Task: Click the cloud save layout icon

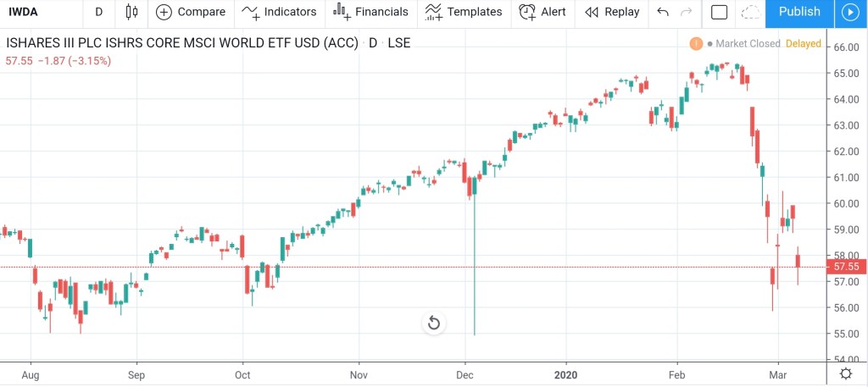Action: tap(749, 12)
